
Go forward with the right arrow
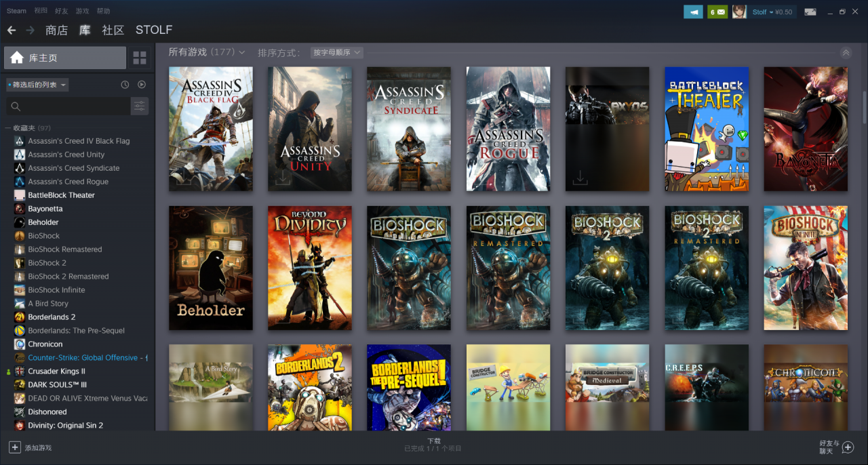coord(30,30)
